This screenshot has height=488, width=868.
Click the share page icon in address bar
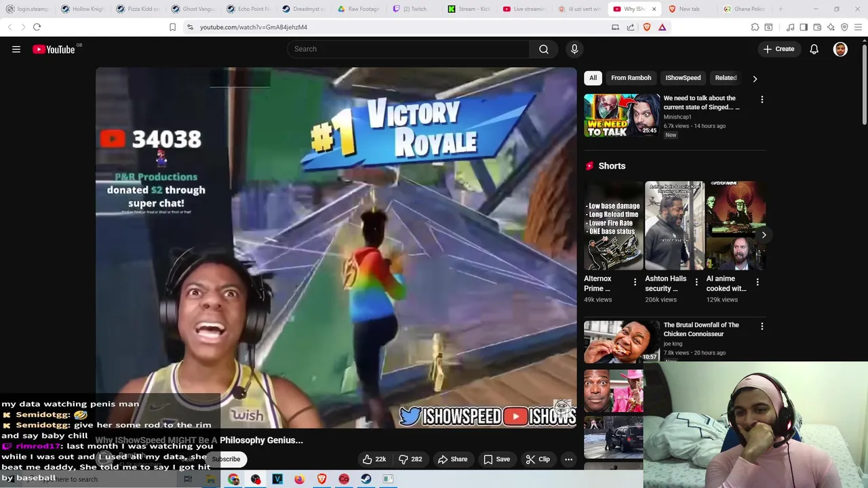[x=631, y=27]
